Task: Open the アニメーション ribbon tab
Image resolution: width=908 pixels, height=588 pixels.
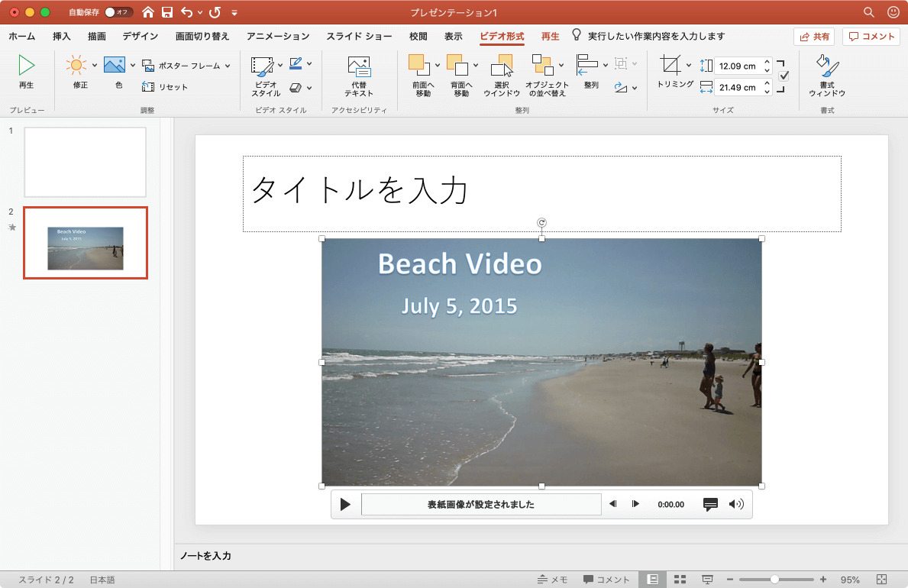Action: click(x=278, y=36)
